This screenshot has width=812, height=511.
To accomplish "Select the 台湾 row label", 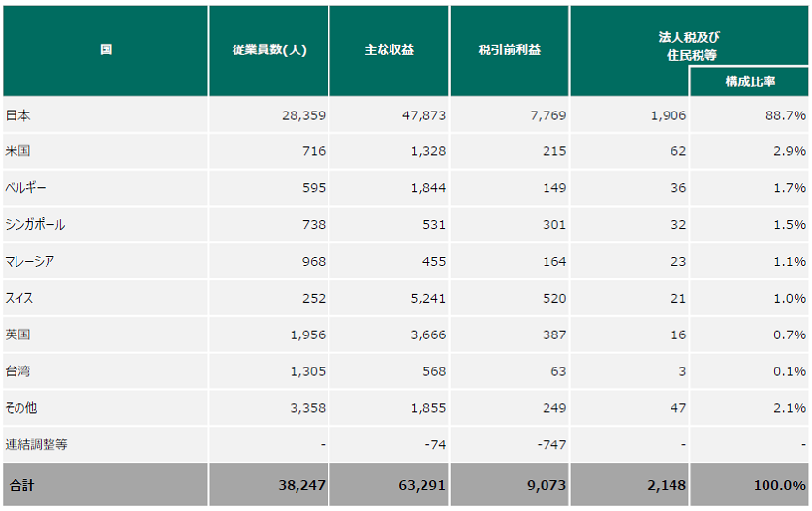I will [18, 371].
